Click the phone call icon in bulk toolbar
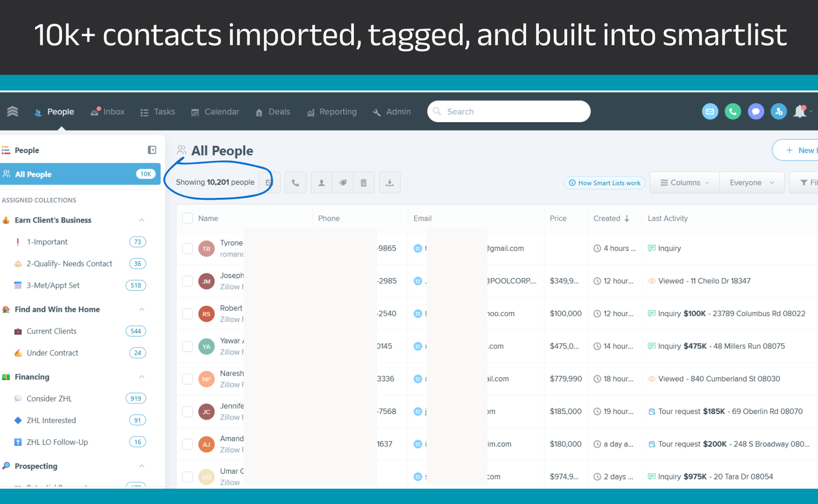818x504 pixels. click(296, 183)
